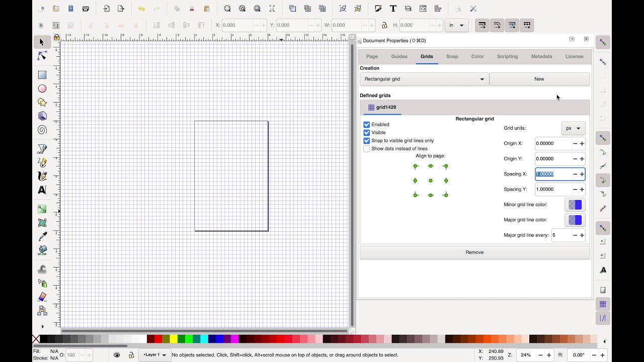Select the Ellipse tool
644x362 pixels.
(x=42, y=88)
